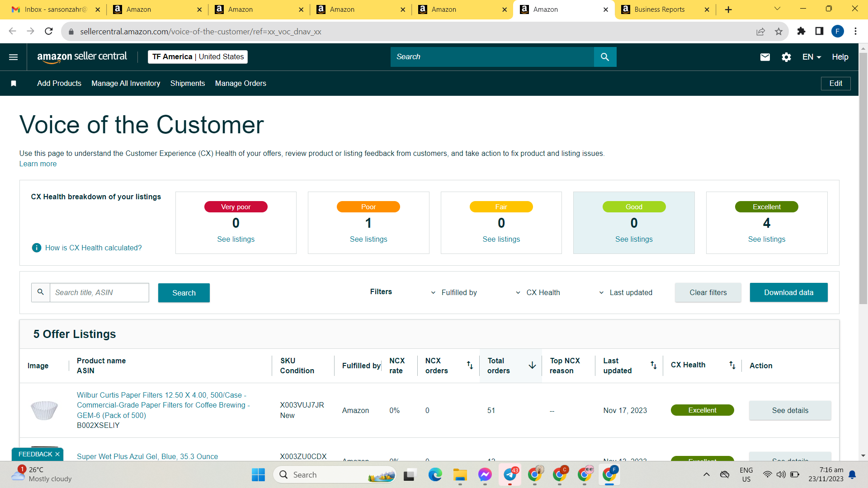Click the Learn more link
The image size is (868, 488).
pos(38,164)
